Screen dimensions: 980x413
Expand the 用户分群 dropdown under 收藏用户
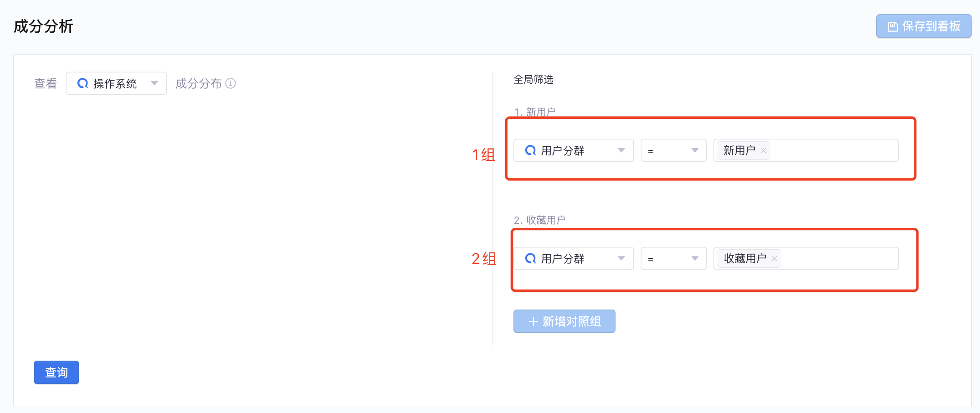point(574,258)
